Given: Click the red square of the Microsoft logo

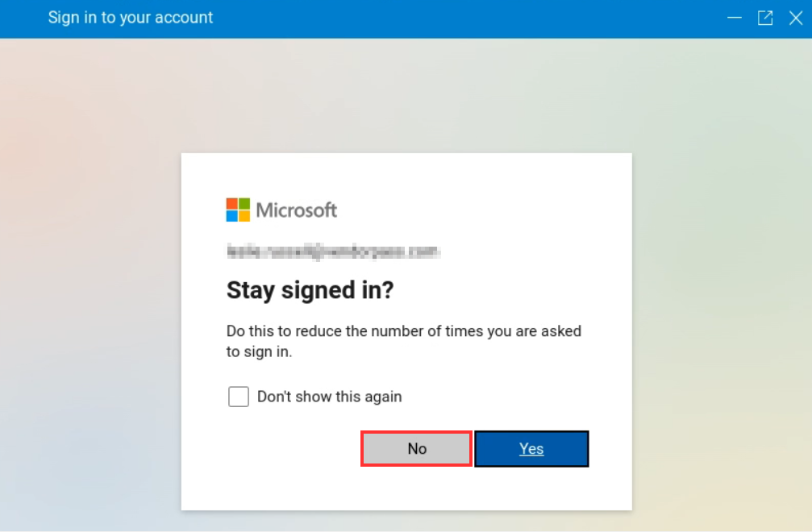Looking at the screenshot, I should click(x=232, y=203).
